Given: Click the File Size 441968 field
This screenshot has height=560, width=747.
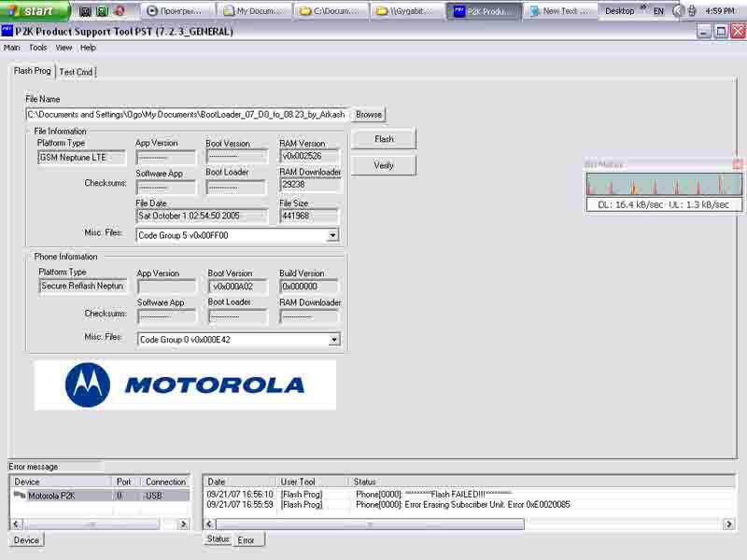Looking at the screenshot, I should coord(310,217).
